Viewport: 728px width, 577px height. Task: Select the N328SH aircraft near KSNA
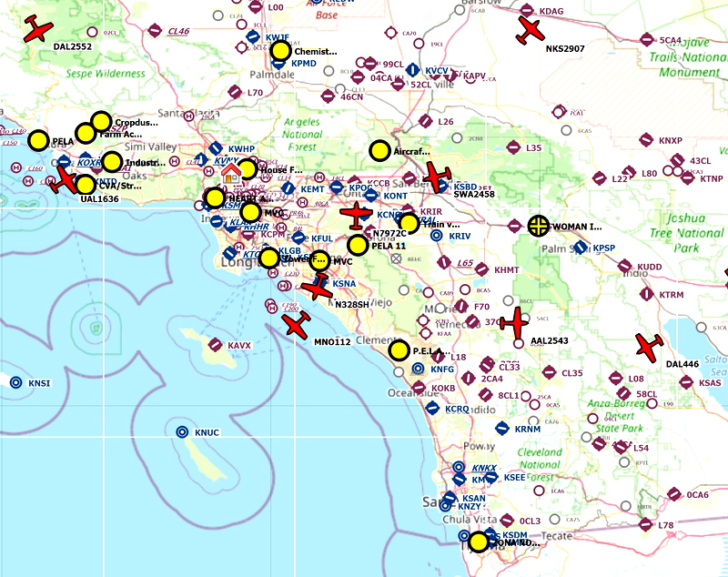[x=318, y=288]
